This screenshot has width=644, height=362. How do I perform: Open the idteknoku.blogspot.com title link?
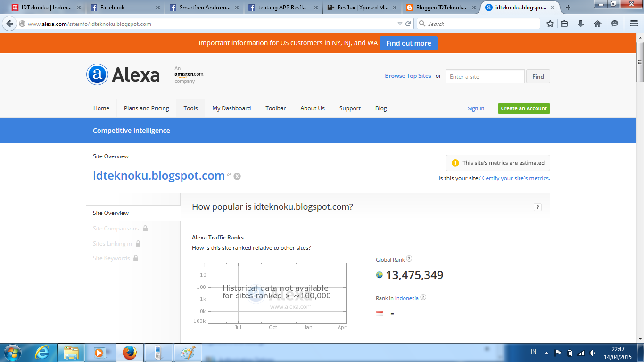159,176
